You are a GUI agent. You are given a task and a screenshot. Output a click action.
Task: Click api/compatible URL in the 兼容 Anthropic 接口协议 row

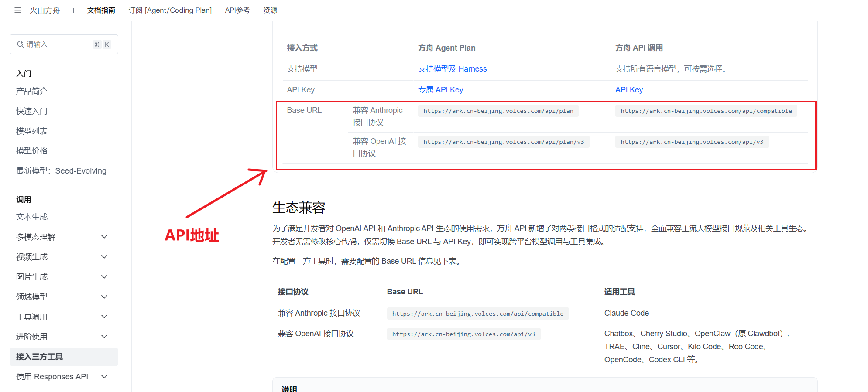pyautogui.click(x=478, y=314)
